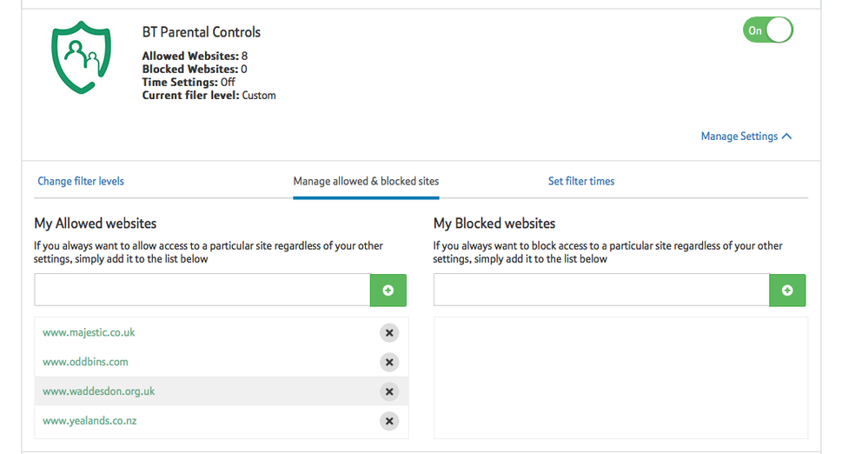868x454 pixels.
Task: Open the Change filter levels tab
Action: [81, 181]
